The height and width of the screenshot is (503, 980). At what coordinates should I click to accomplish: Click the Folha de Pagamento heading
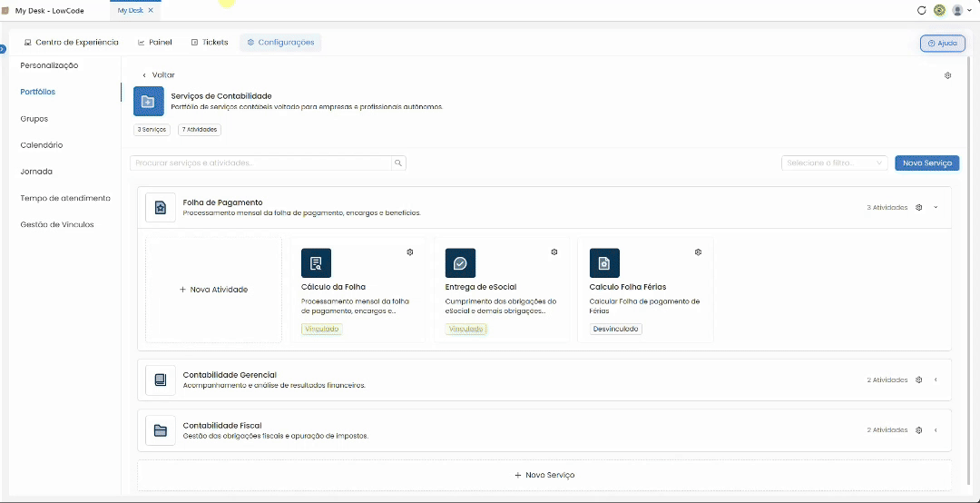[222, 202]
